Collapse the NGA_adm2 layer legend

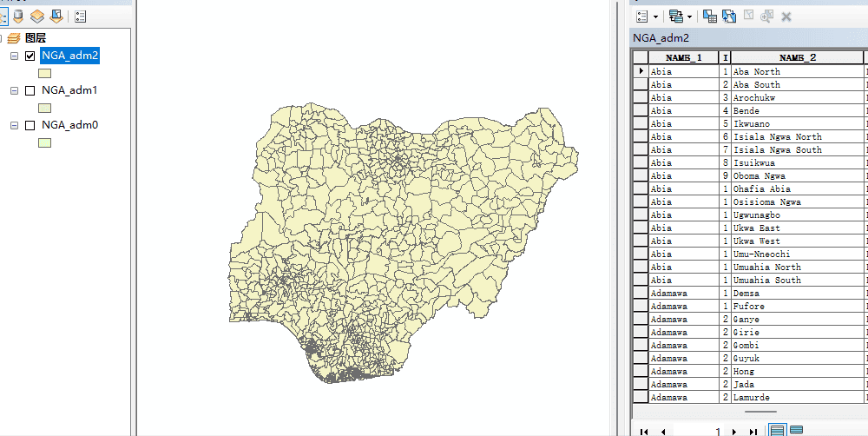[14, 56]
